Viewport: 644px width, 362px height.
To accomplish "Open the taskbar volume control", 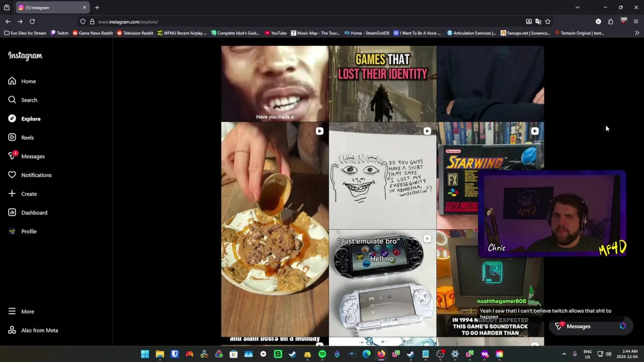I will tap(608, 354).
